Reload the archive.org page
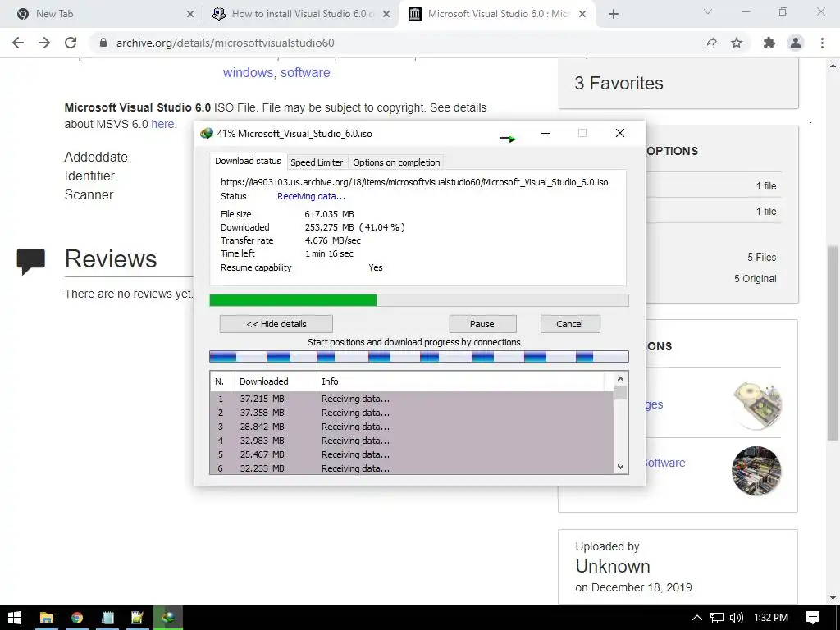Image resolution: width=840 pixels, height=630 pixels. tap(71, 43)
